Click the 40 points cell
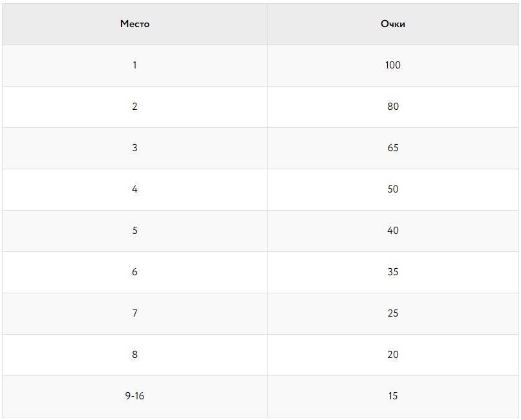 [393, 231]
